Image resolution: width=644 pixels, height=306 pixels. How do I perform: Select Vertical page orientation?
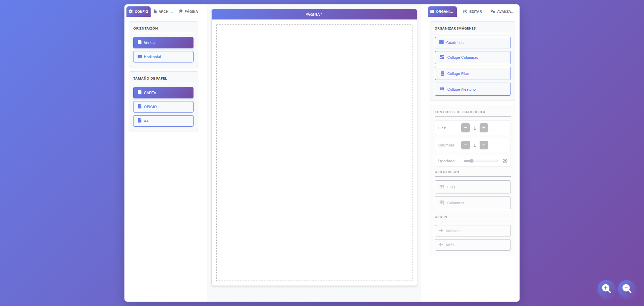[x=163, y=43]
